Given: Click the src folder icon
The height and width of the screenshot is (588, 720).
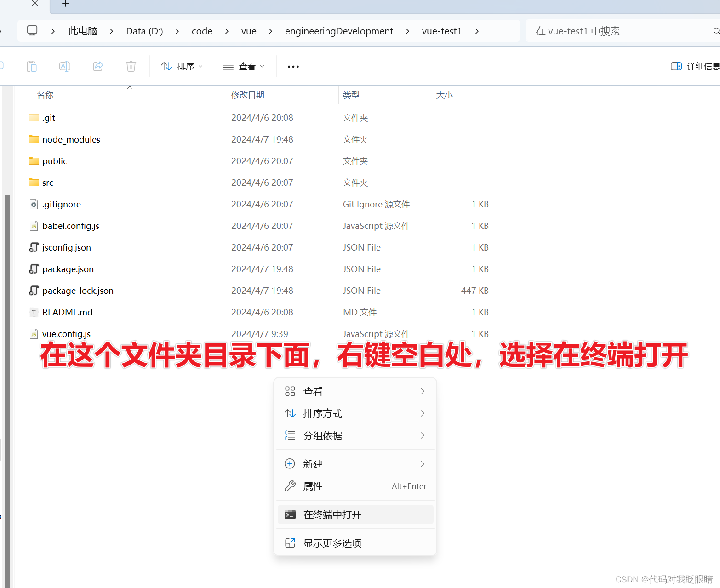Looking at the screenshot, I should coord(34,183).
